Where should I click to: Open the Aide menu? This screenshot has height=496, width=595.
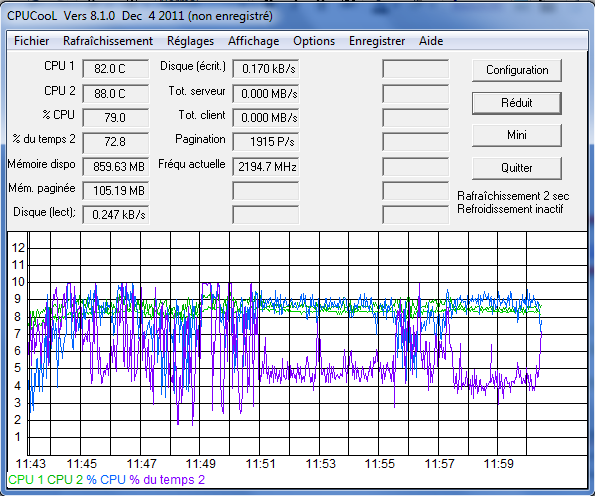click(431, 41)
